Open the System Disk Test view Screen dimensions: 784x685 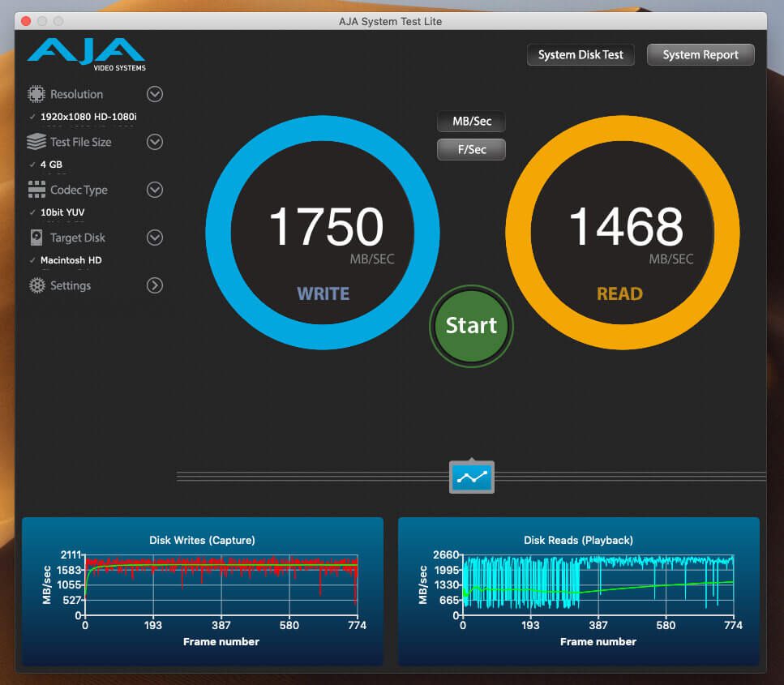[x=581, y=54]
